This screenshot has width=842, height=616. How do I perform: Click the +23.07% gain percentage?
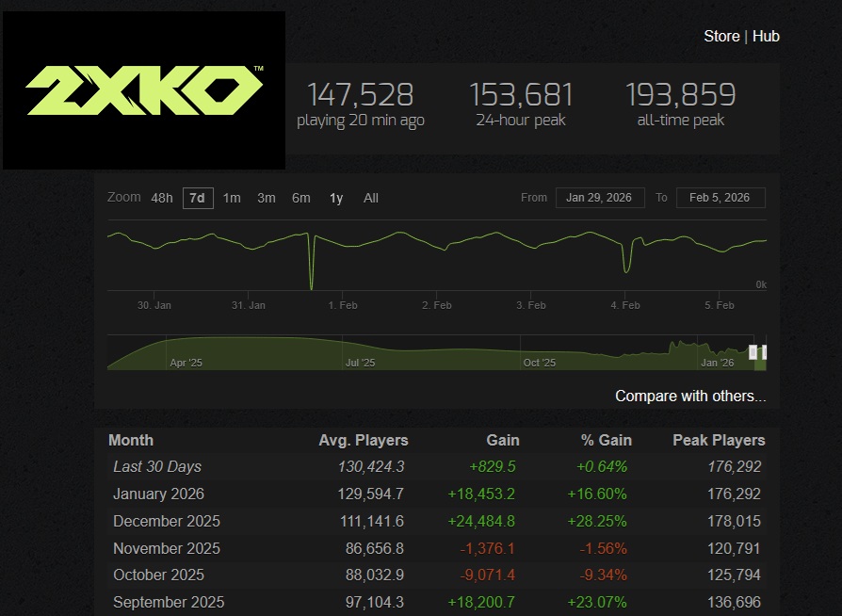tap(597, 602)
